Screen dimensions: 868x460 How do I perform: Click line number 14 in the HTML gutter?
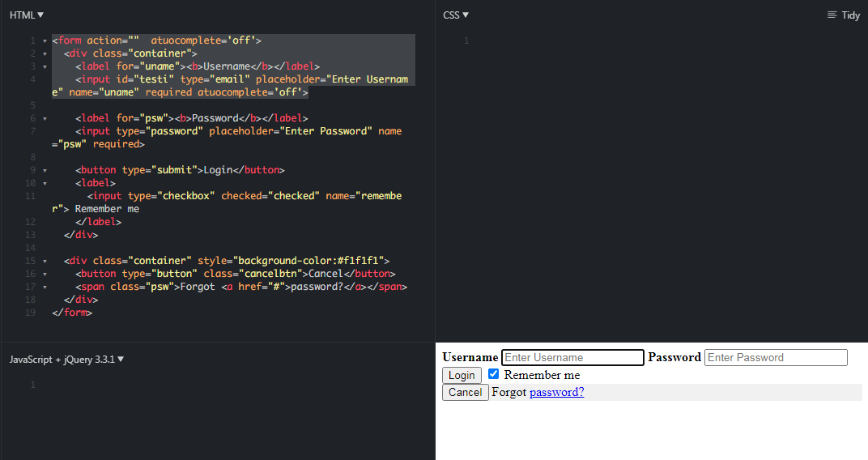coord(30,248)
